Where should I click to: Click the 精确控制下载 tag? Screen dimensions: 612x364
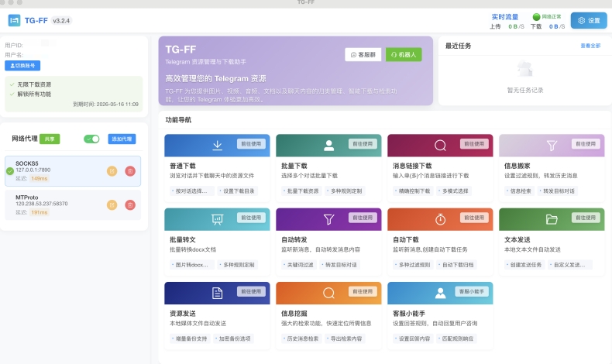tap(413, 191)
